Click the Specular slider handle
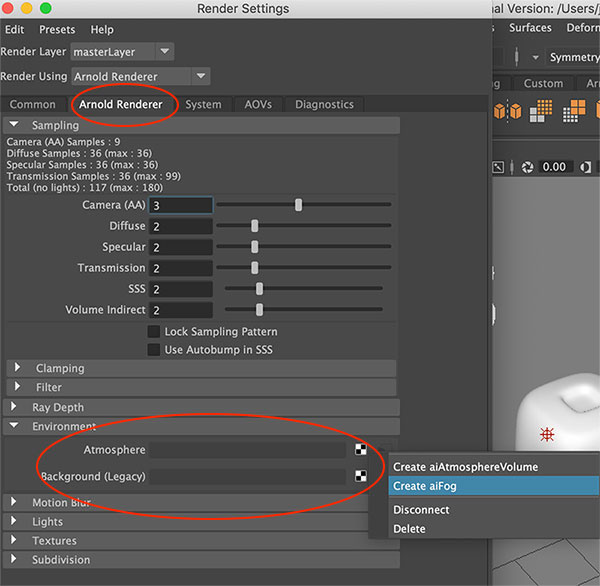Image resolution: width=600 pixels, height=586 pixels. click(x=254, y=247)
